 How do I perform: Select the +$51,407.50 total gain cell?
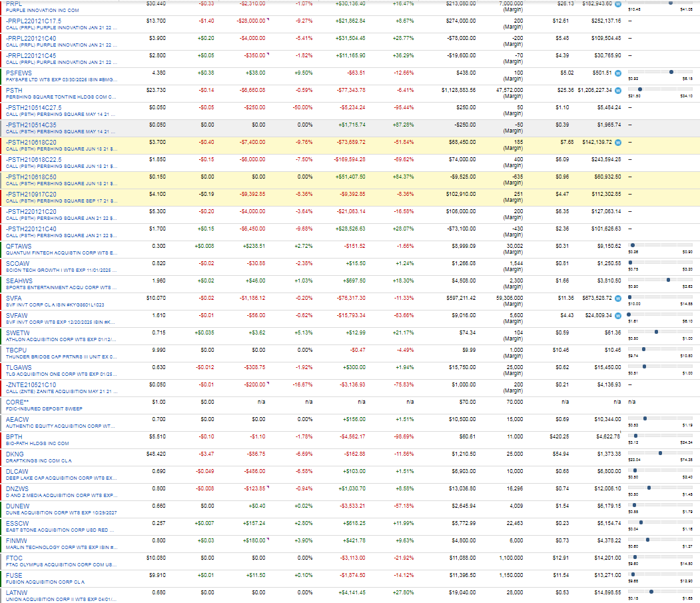350,177
